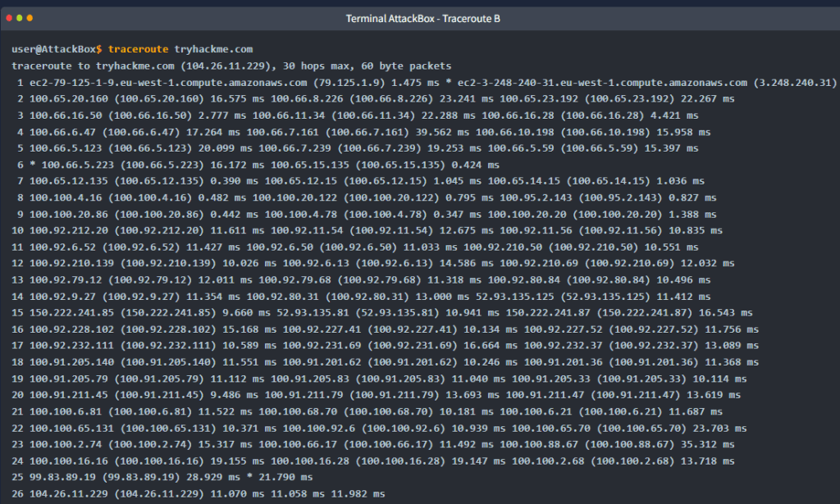
Task: Click '39.562 ms' in hop 4
Action: click(x=442, y=132)
